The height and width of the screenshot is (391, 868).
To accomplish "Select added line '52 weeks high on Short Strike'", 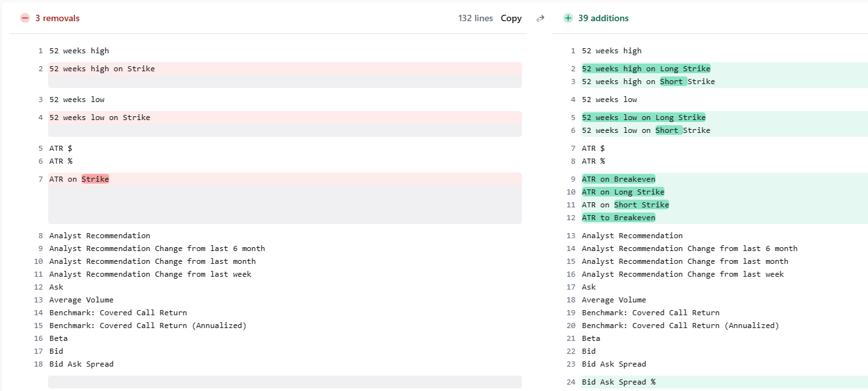I will [724, 82].
